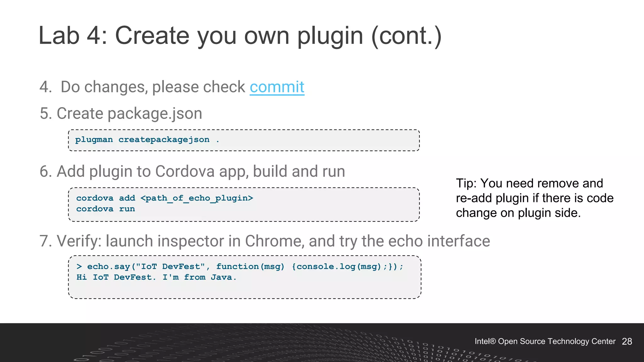Click the slide title 'Lab 4: Create you own plugin (cont.)'
Viewport: 644px width, 362px height.
[x=240, y=36]
